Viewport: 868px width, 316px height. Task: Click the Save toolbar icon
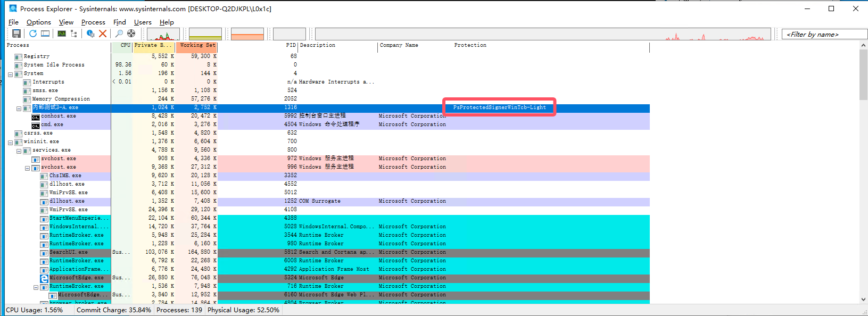(x=16, y=34)
